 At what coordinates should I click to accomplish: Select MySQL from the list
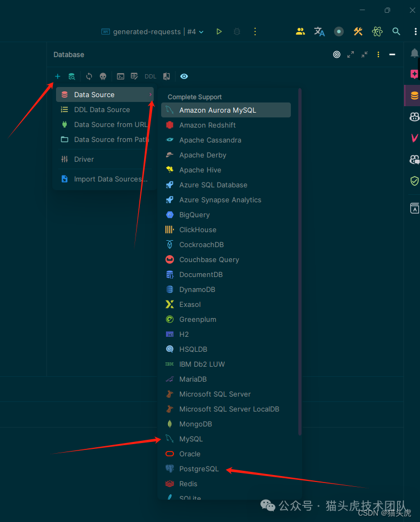pos(226,439)
